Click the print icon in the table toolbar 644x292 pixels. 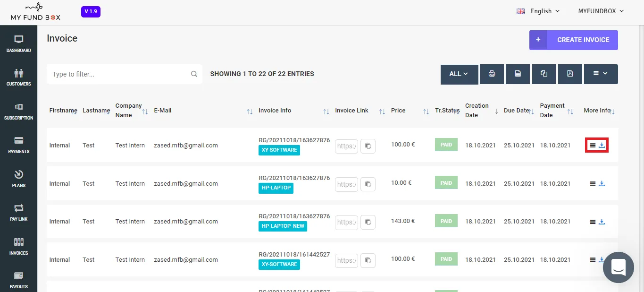tap(492, 74)
